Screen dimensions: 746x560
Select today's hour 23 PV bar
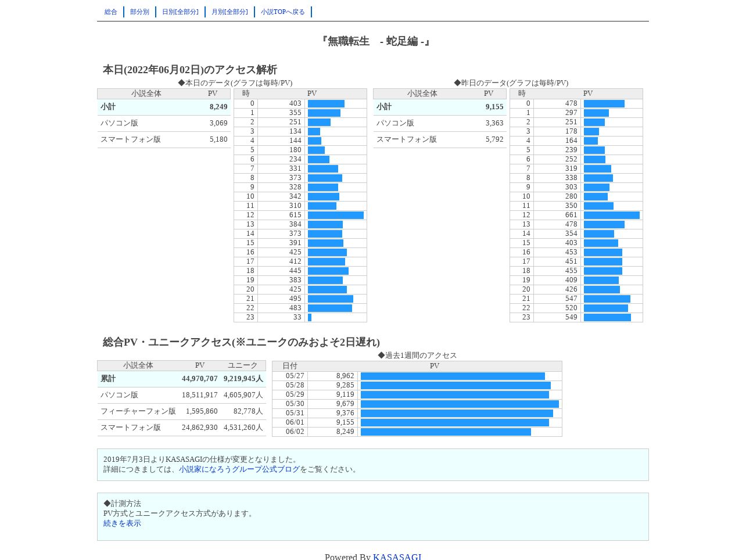310,318
